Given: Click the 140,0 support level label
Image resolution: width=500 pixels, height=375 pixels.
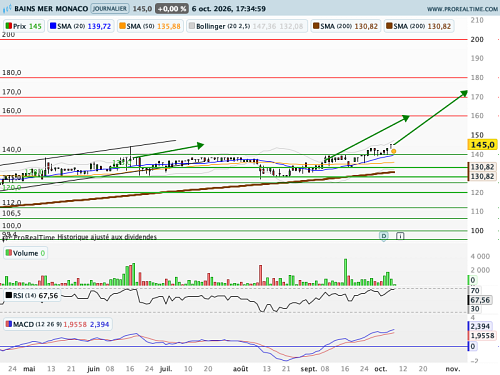Looking at the screenshot, I should pos(12,149).
